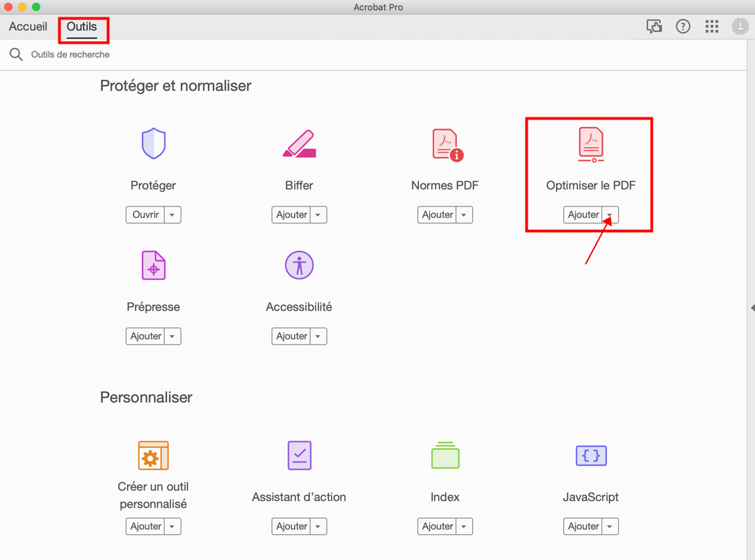This screenshot has height=560, width=755.
Task: Click Ajouter under Biffer
Action: [x=291, y=215]
